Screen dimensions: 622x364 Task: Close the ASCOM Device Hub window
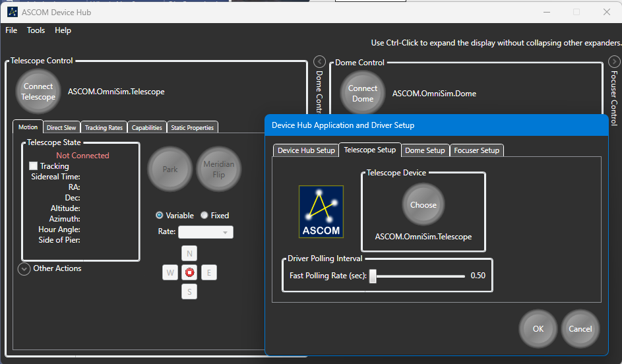pyautogui.click(x=607, y=13)
